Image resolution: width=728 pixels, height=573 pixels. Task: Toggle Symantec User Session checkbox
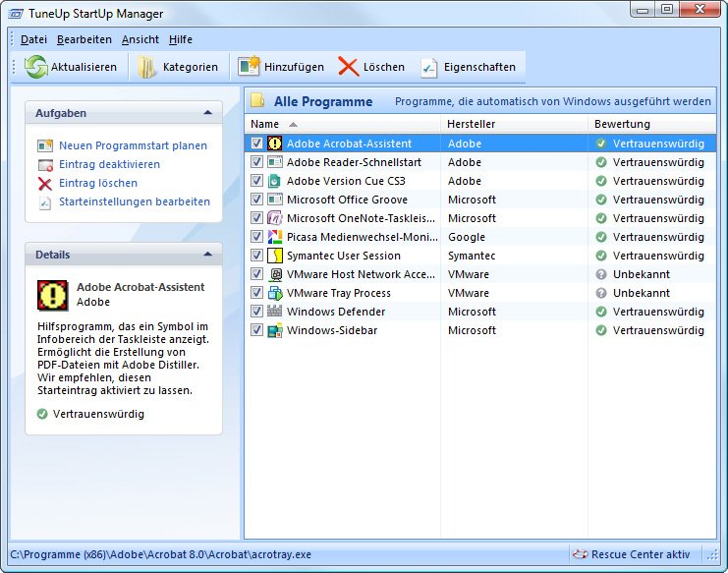tap(256, 255)
